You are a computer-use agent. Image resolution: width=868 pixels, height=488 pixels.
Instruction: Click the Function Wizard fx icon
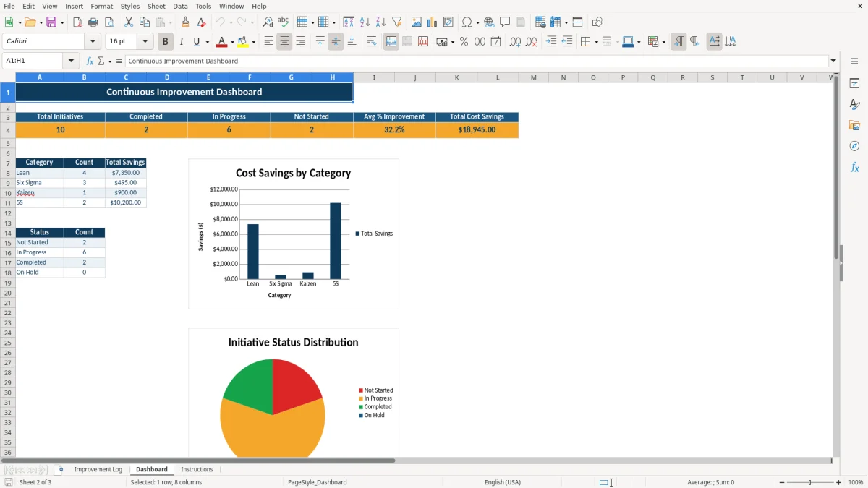pyautogui.click(x=90, y=61)
